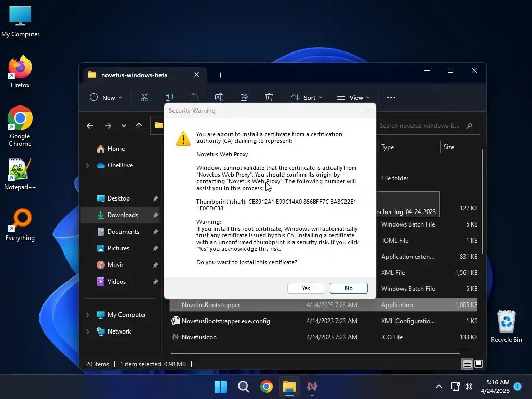Open Firefox desktop shortcut

(x=20, y=72)
